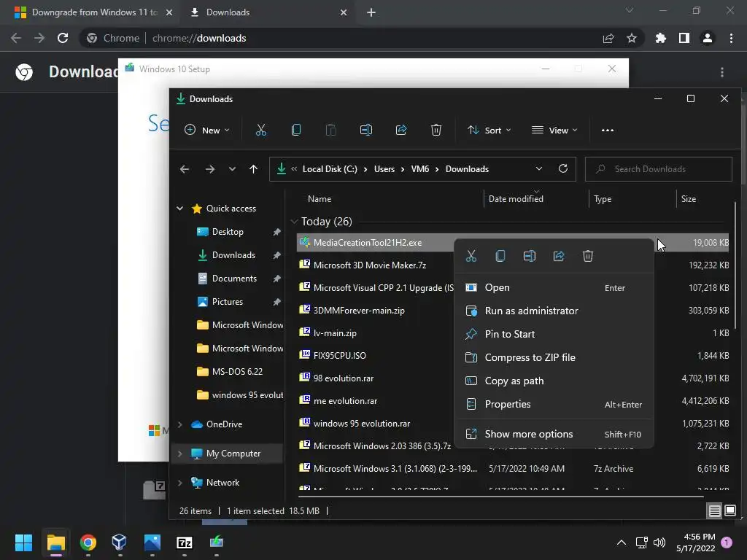This screenshot has width=747, height=560.
Task: Open VirtualBox from the taskbar
Action: coord(119,542)
